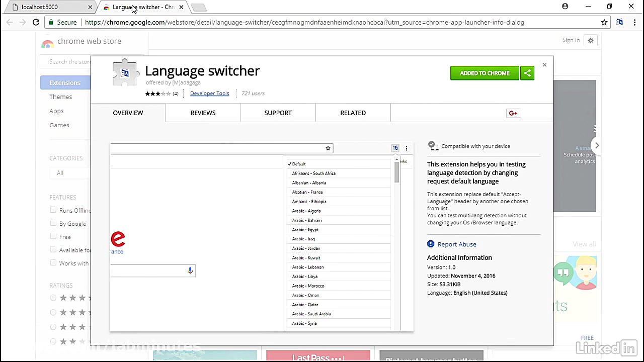
Task: Switch to the REVIEWS tab
Action: (x=203, y=113)
